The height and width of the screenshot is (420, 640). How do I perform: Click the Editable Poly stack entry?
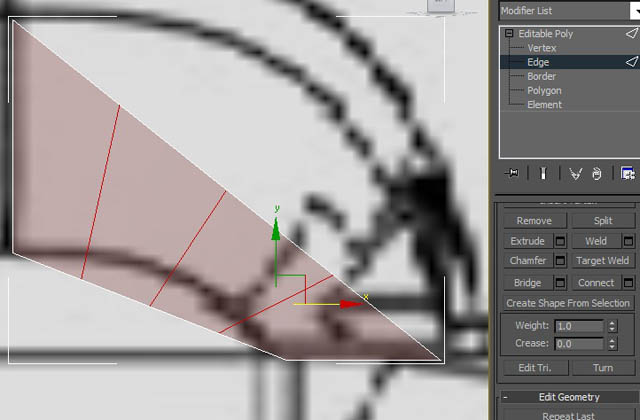click(x=546, y=33)
